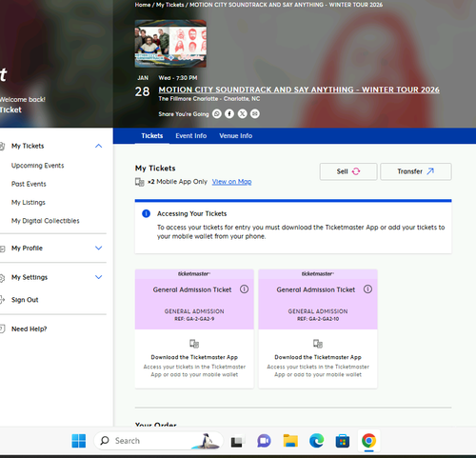Go to Past Events in sidebar
Viewport: 476px width, 458px height.
29,184
